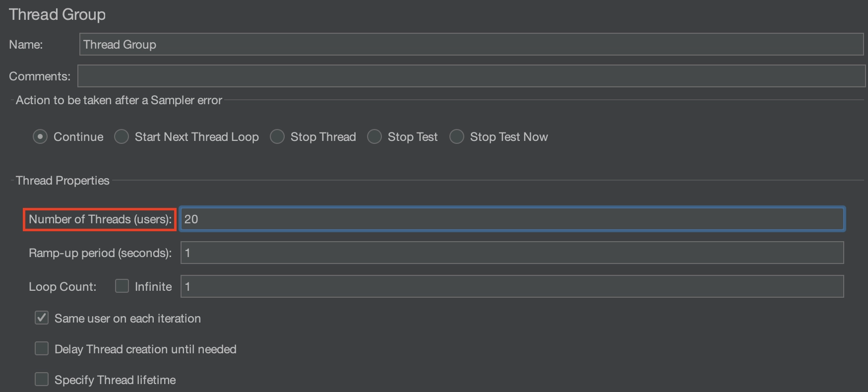Click the Ramp-up period input field
Screen dimensions: 868x392
[x=512, y=253]
